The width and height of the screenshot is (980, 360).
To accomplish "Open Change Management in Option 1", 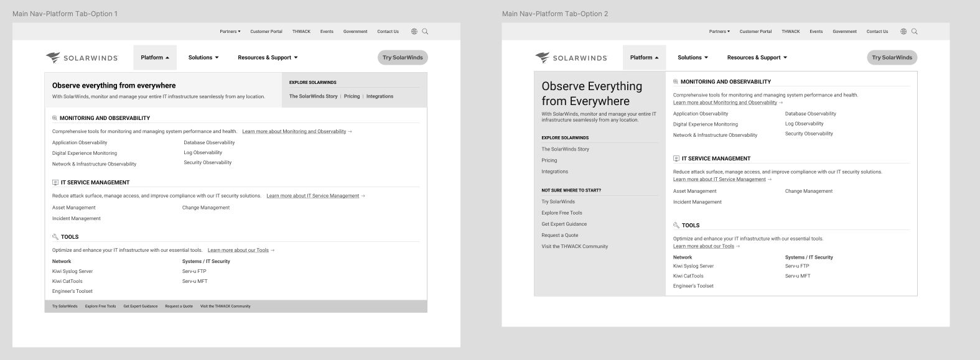I will coord(206,208).
